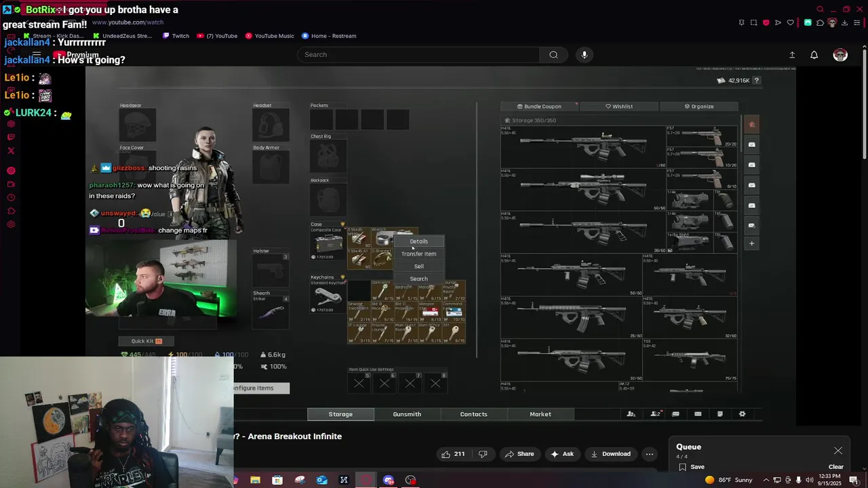Select the Headset equipment slot
Image resolution: width=868 pixels, height=488 pixels.
271,125
